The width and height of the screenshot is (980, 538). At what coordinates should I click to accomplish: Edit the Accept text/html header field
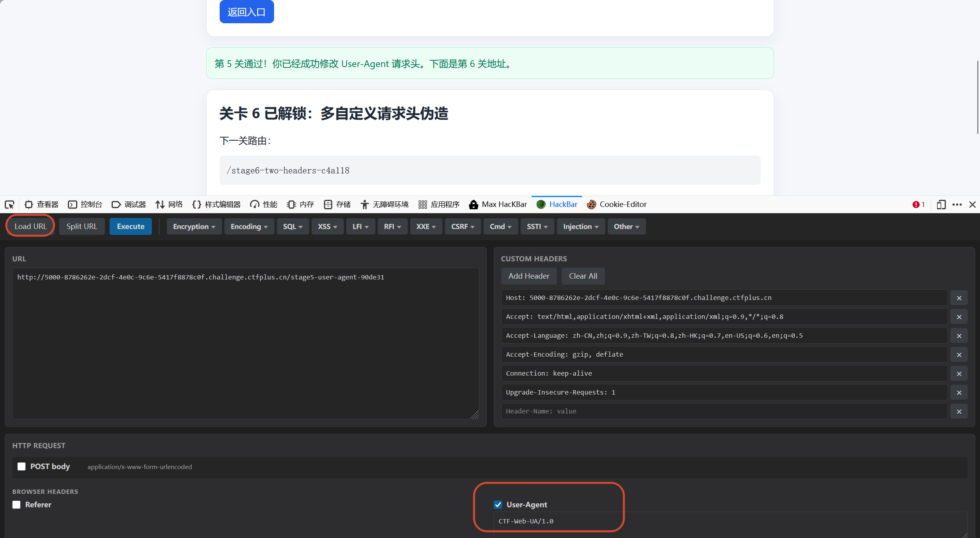click(724, 316)
